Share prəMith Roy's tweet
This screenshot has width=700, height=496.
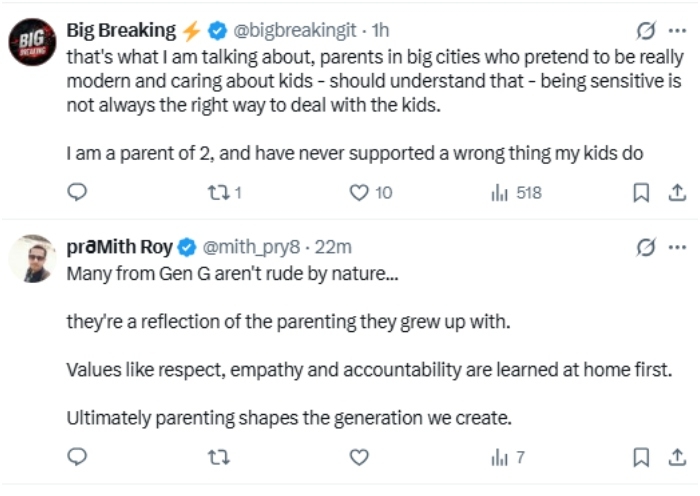677,457
